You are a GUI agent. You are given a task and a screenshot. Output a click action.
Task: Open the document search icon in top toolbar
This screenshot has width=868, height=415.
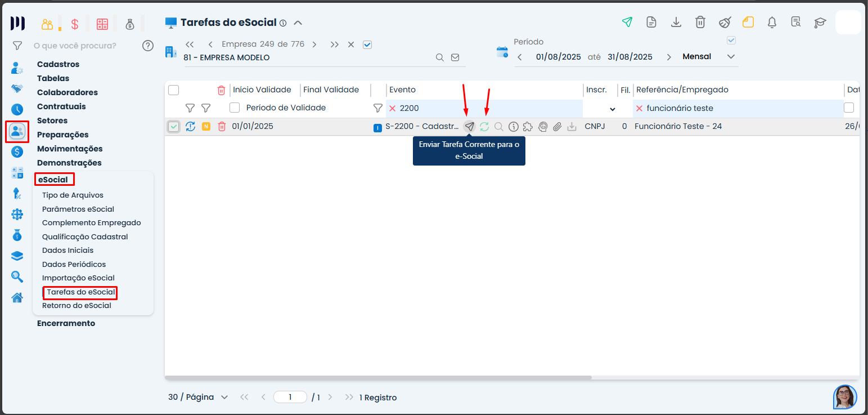coord(796,23)
